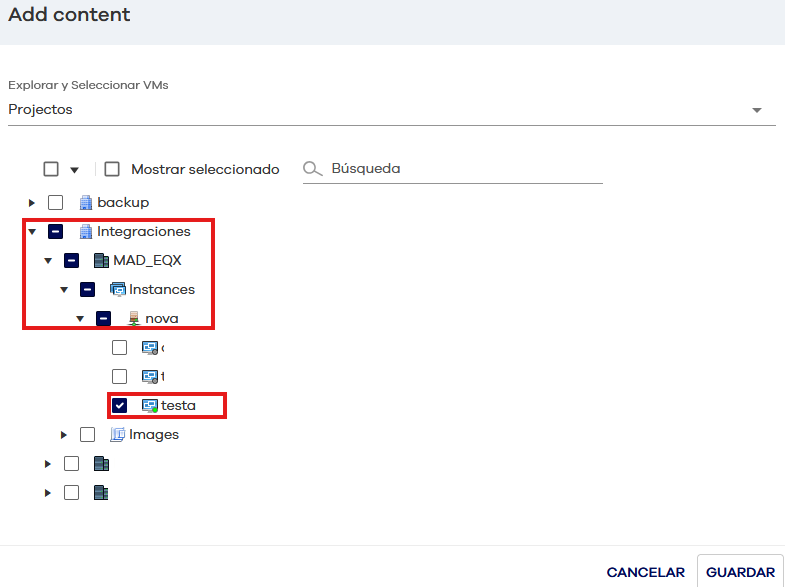Screen dimensions: 785x587
Task: Open select-all checkbox dropdown arrow
Action: click(74, 170)
